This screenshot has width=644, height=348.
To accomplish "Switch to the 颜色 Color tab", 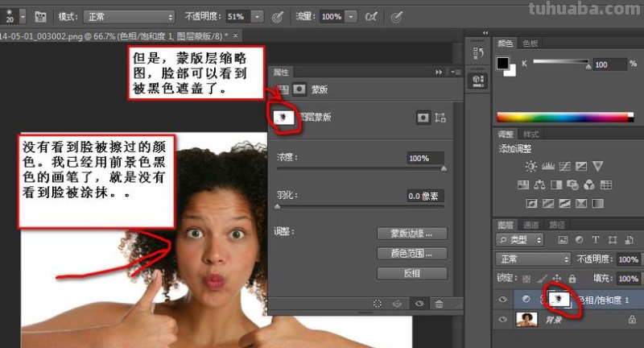I will (506, 43).
